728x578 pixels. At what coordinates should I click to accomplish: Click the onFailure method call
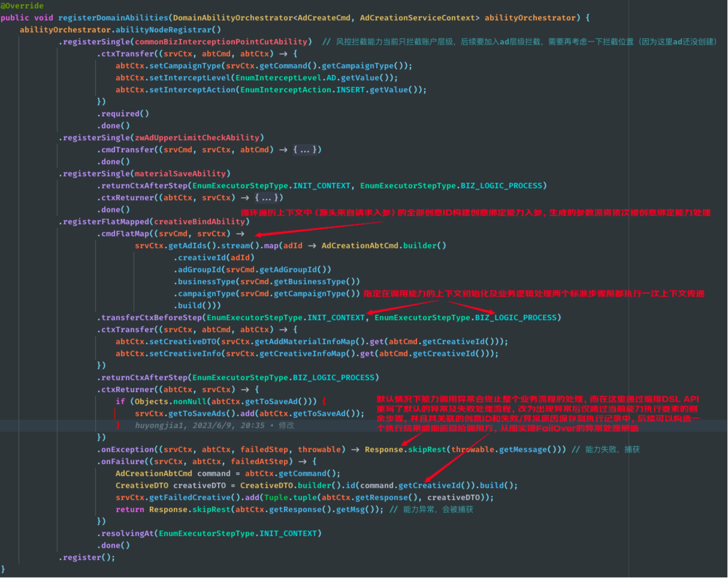point(123,461)
